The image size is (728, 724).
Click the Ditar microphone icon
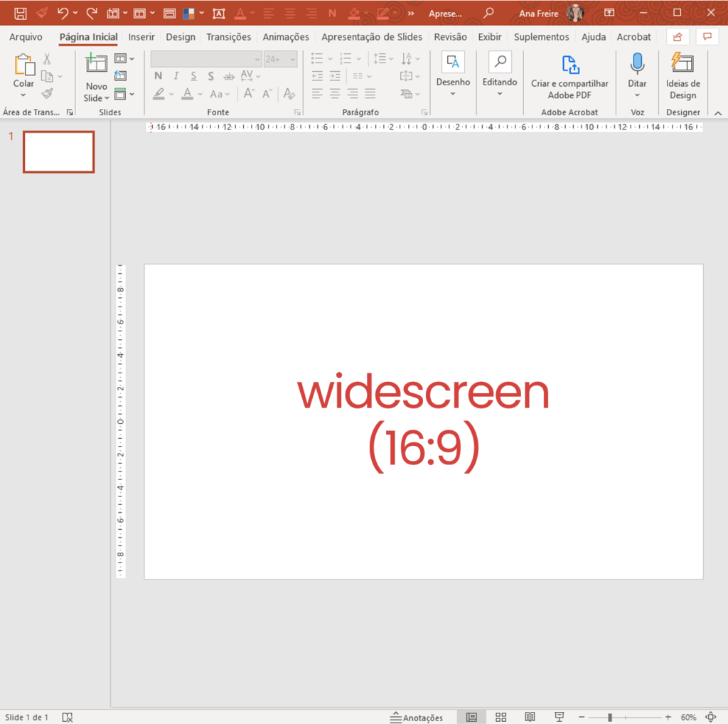tap(637, 65)
